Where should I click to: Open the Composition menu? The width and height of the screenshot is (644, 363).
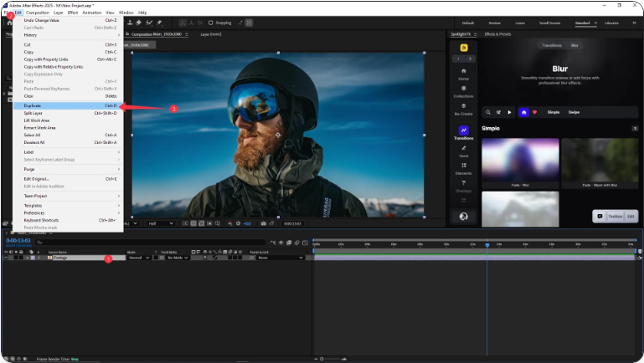(37, 13)
